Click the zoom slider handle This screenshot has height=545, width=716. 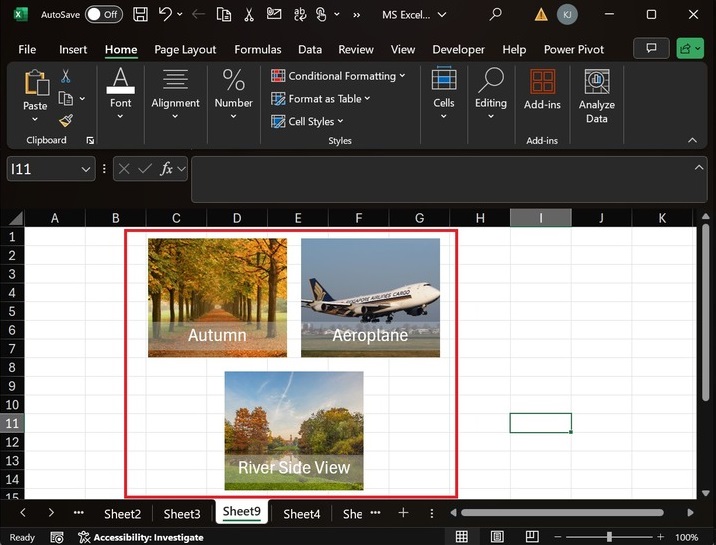point(609,537)
